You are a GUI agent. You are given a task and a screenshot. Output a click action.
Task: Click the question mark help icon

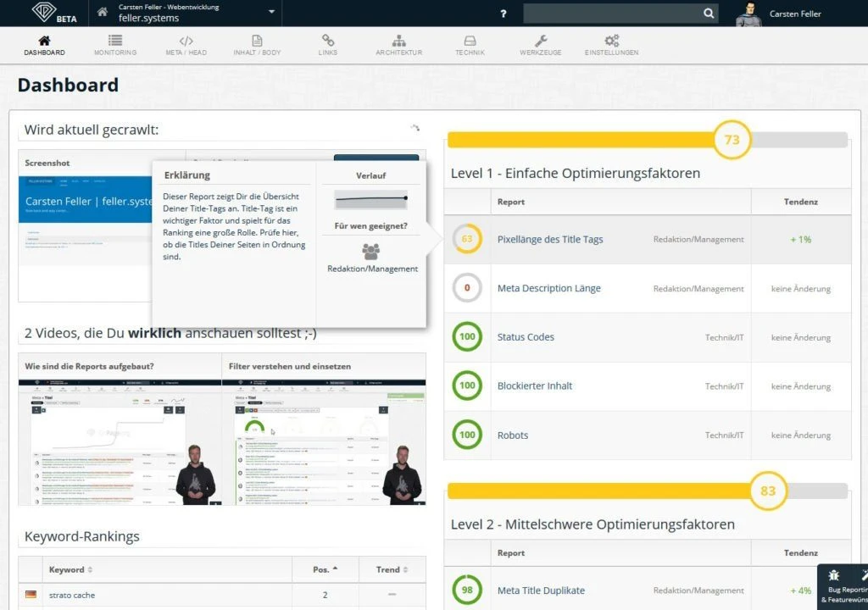point(504,14)
